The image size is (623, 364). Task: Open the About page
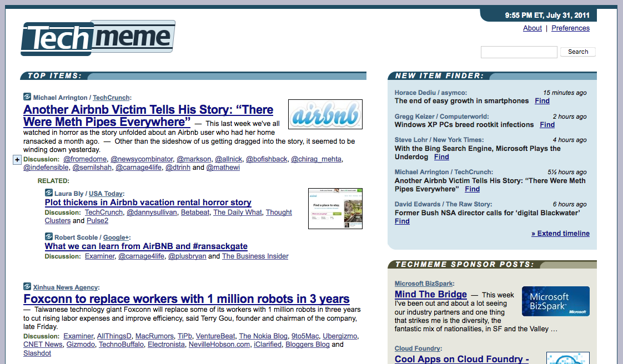531,28
